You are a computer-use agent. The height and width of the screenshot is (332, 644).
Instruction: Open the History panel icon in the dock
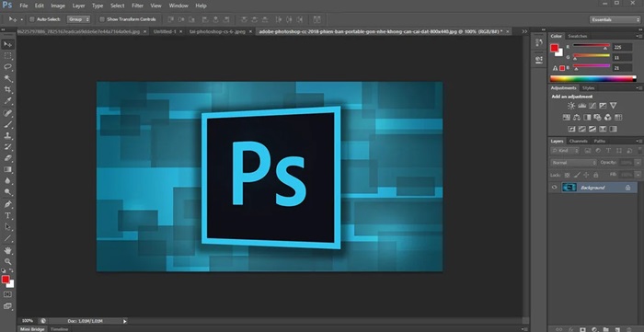(539, 42)
